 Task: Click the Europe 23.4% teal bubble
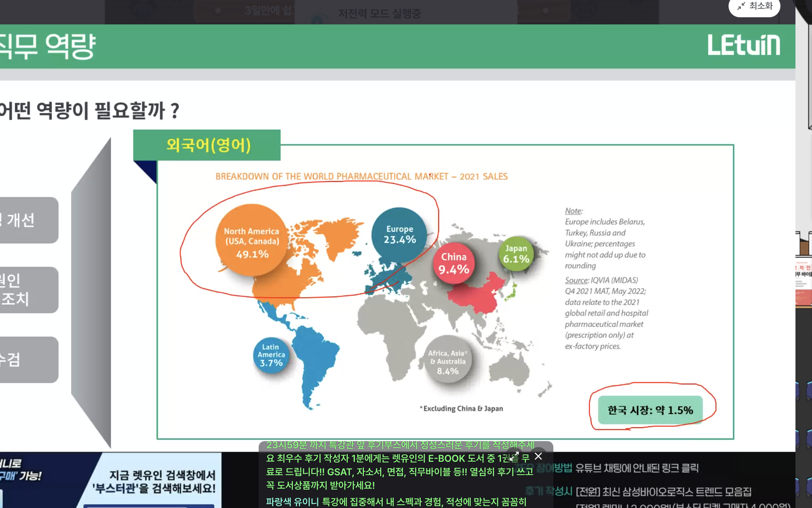399,234
